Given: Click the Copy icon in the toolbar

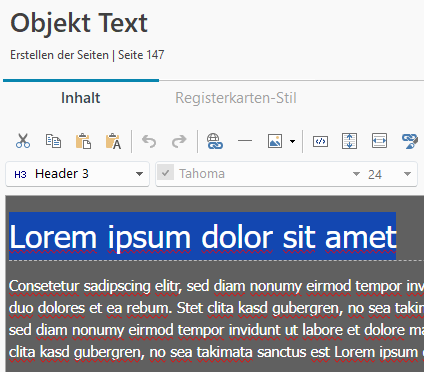Looking at the screenshot, I should pos(53,141).
